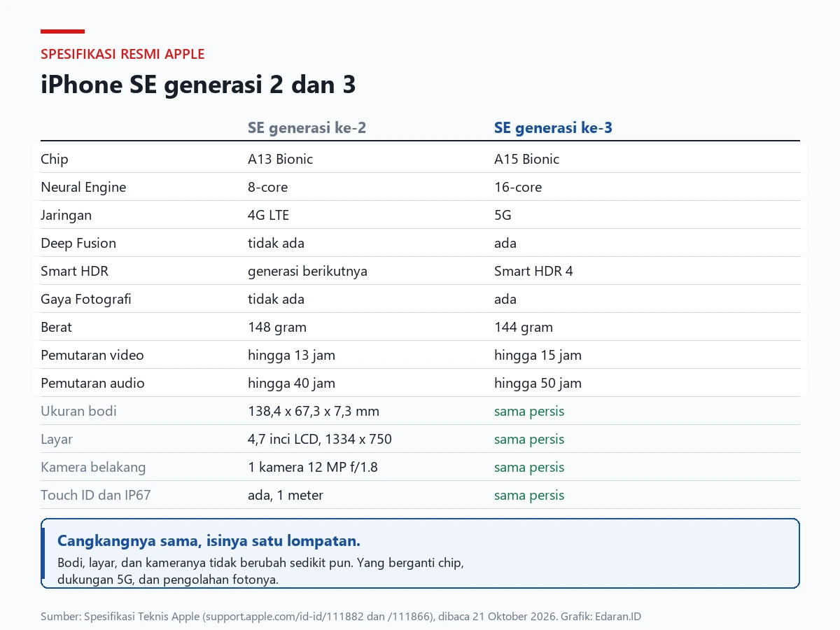Viewport: 840px width, 630px height.
Task: Select the "Jaringan" row label
Action: (66, 215)
